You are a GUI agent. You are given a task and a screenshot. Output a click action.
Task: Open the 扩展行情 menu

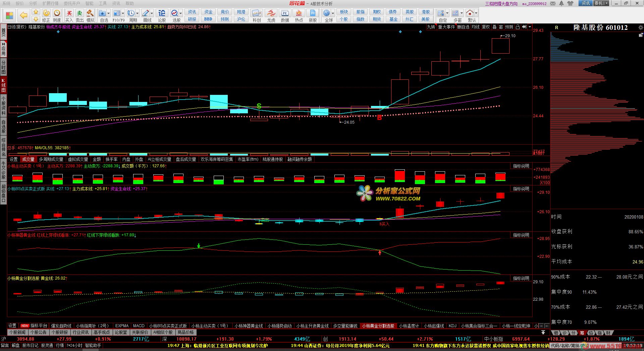click(x=50, y=3)
